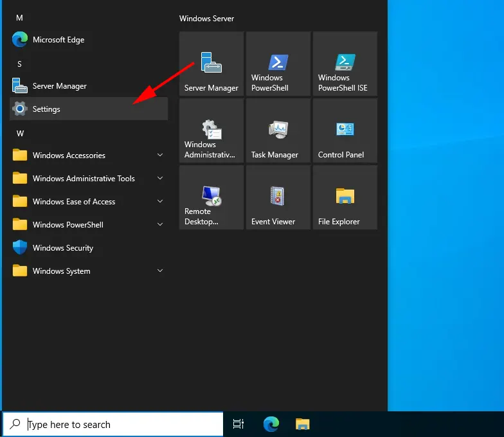Click the search magnifier icon in taskbar
The height and width of the screenshot is (437, 504).
pos(15,424)
